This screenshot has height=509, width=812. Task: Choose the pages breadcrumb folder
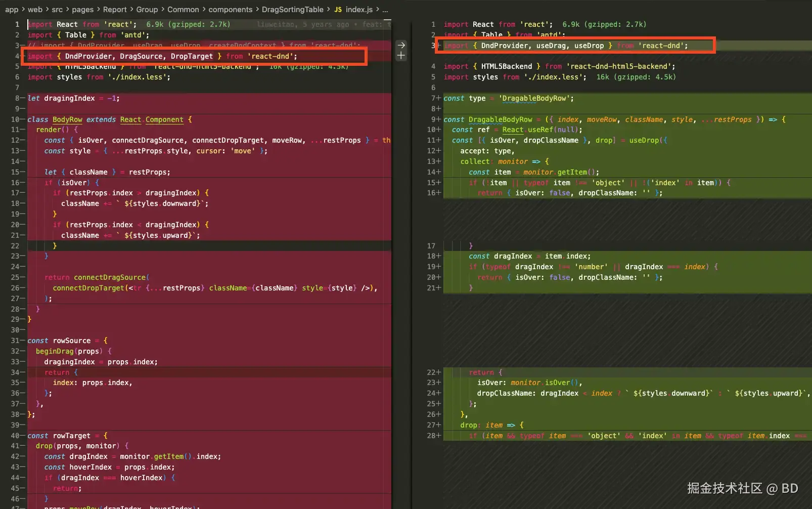point(82,10)
